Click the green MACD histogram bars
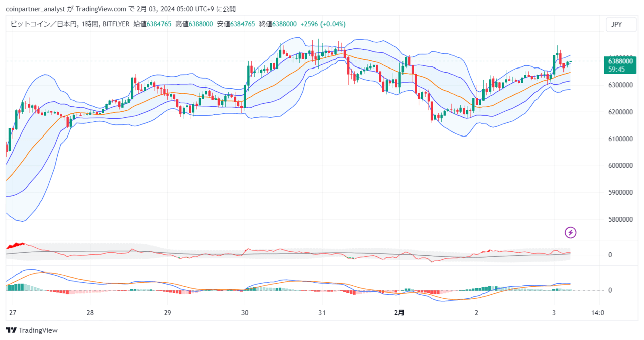The width and height of the screenshot is (644, 340). [15, 287]
